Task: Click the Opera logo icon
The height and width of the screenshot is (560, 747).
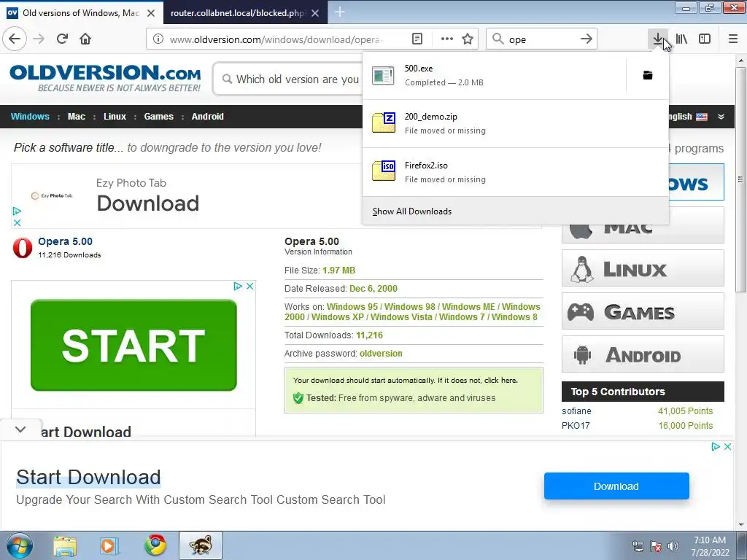Action: coord(23,248)
